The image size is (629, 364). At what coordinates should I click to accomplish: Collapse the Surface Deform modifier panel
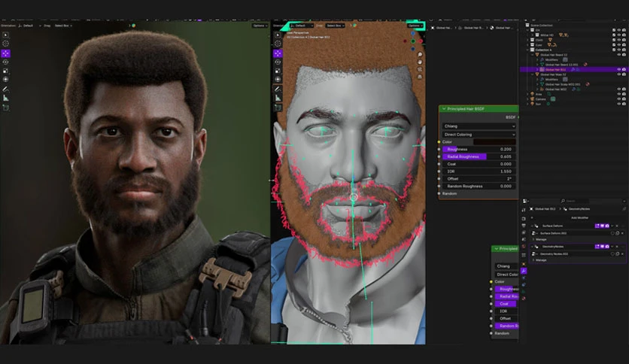(x=532, y=226)
